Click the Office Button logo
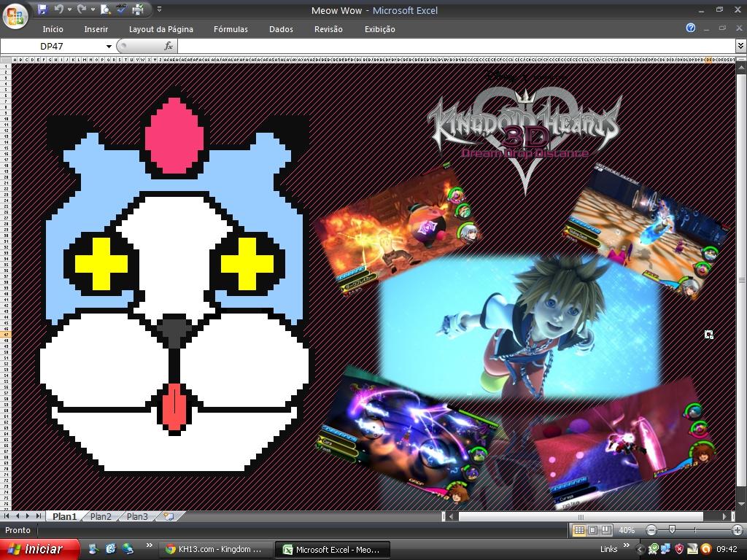 15,15
